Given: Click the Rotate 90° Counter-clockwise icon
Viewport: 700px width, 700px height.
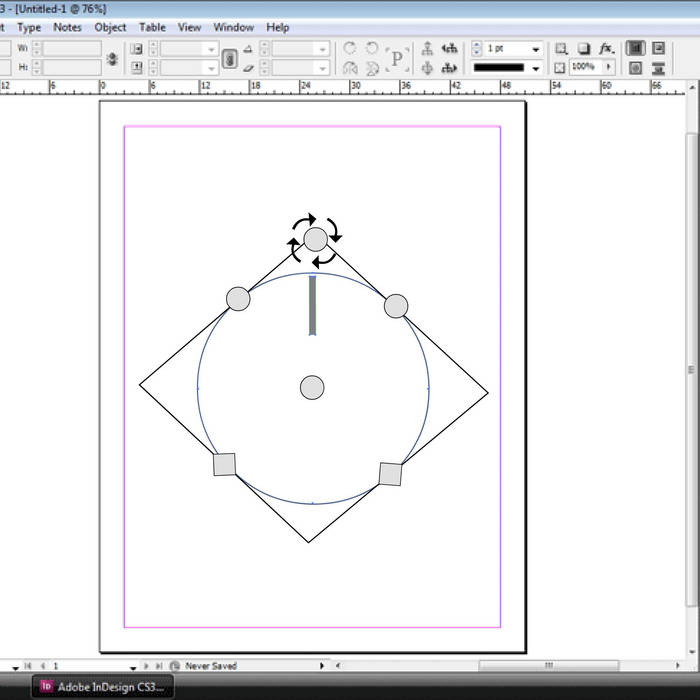Looking at the screenshot, I should pos(372,49).
